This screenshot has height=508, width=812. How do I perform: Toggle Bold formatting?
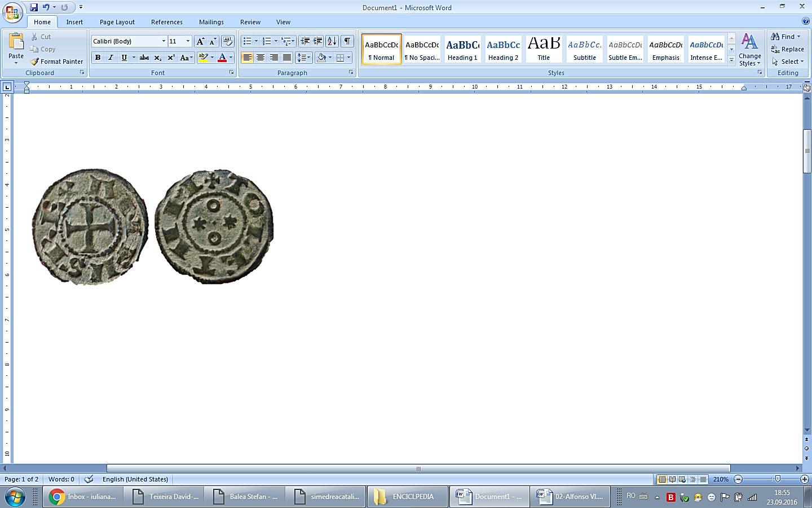(98, 58)
